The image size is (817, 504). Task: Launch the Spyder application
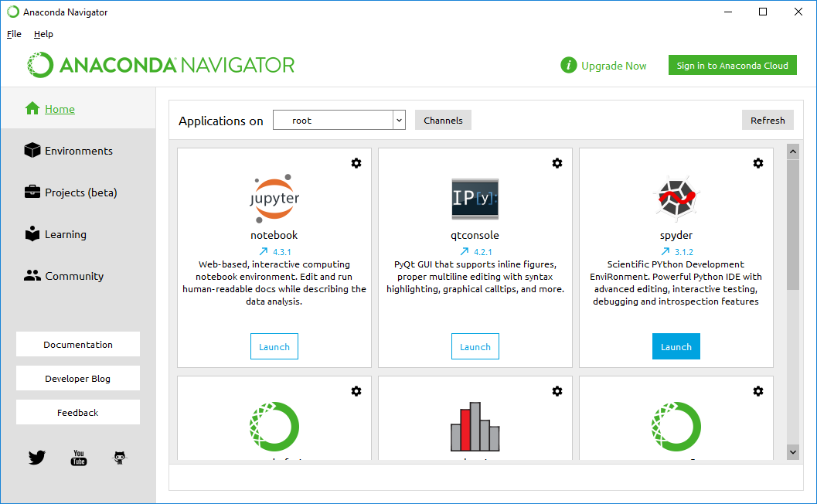(x=676, y=347)
